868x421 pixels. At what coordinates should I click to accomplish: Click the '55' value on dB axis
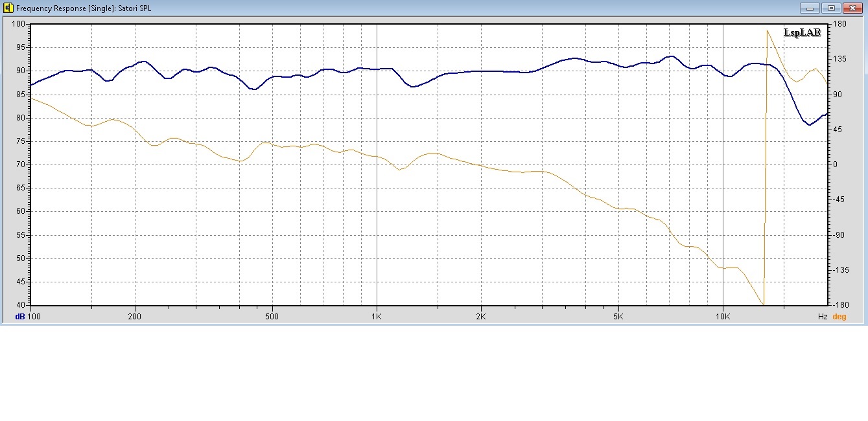point(20,235)
